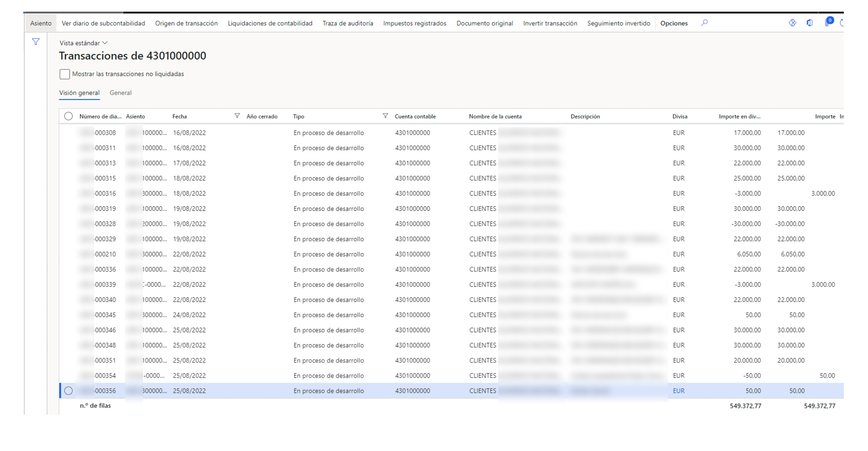The width and height of the screenshot is (868, 451).
Task: Click the Asiento column header
Action: click(x=135, y=116)
